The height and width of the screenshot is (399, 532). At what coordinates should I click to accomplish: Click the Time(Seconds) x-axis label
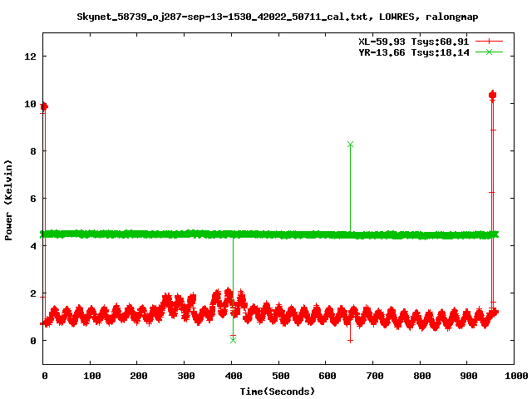pyautogui.click(x=277, y=392)
